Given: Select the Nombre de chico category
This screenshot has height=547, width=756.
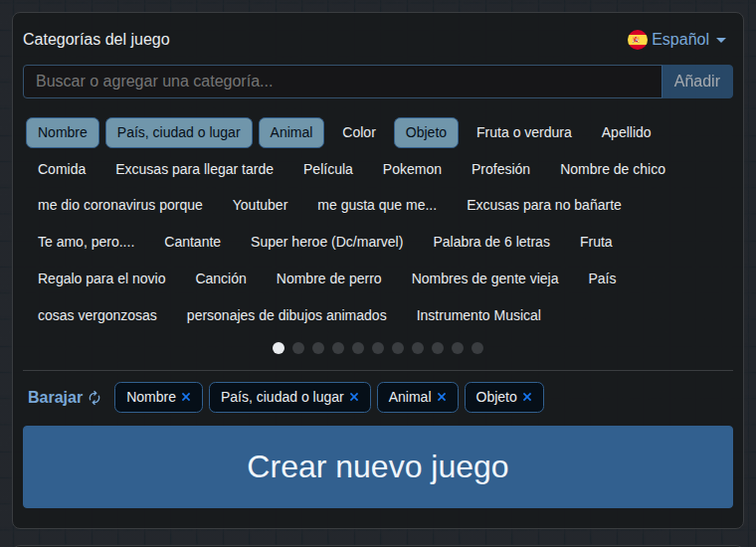Looking at the screenshot, I should (x=613, y=169).
